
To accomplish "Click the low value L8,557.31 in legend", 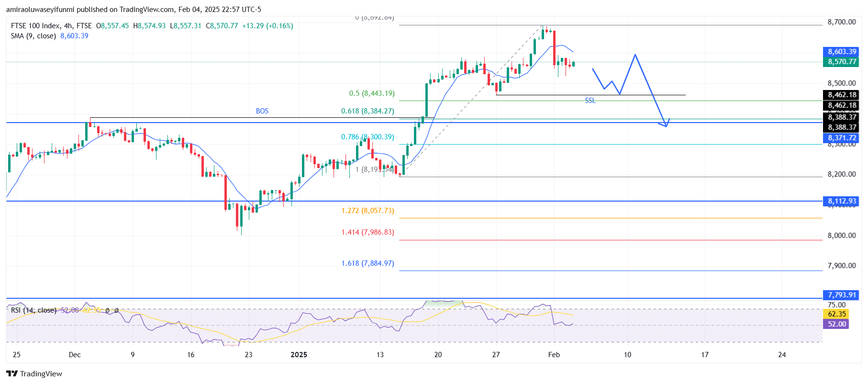I will [186, 26].
